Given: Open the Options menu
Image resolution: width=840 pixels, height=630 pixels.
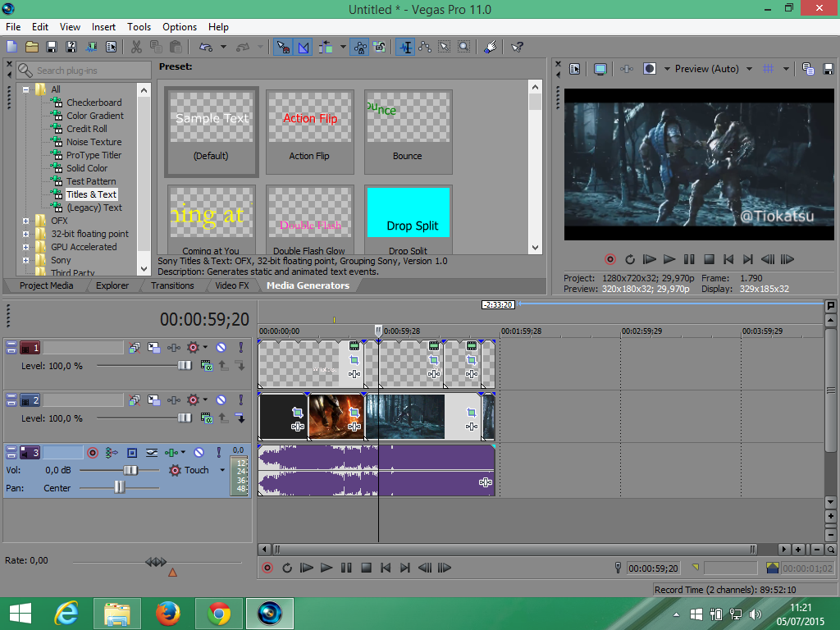Looking at the screenshot, I should pyautogui.click(x=180, y=27).
